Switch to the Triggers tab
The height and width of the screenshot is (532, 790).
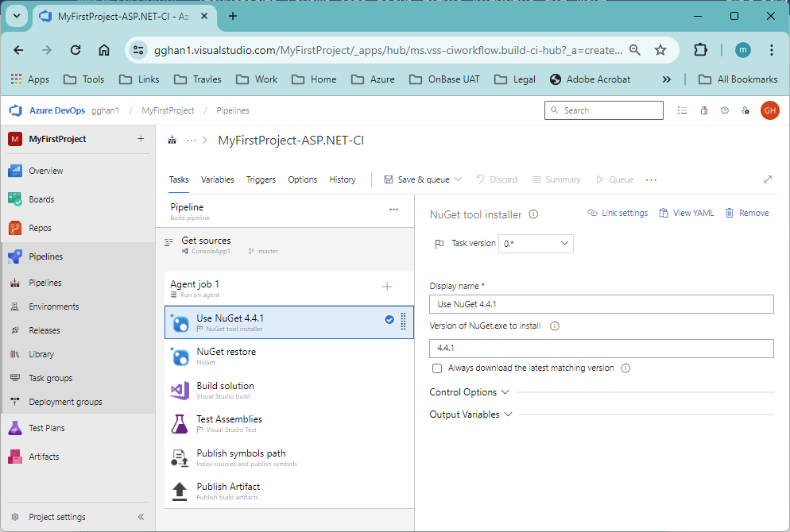pyautogui.click(x=261, y=179)
